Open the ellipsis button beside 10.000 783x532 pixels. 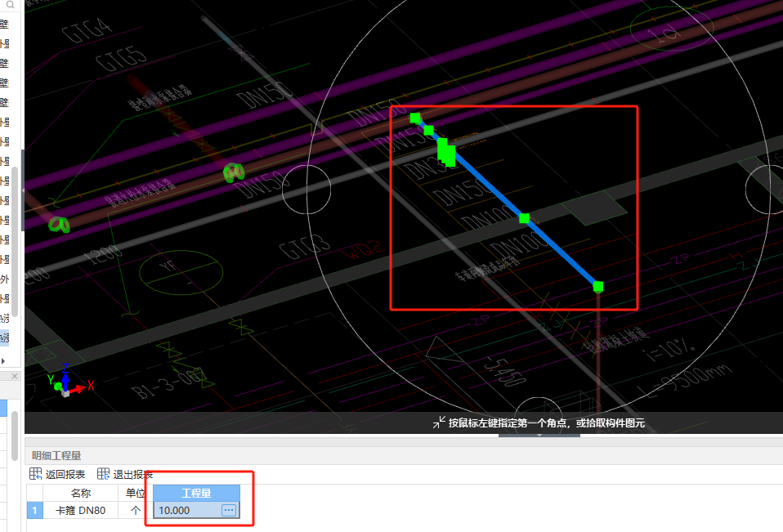tap(229, 510)
